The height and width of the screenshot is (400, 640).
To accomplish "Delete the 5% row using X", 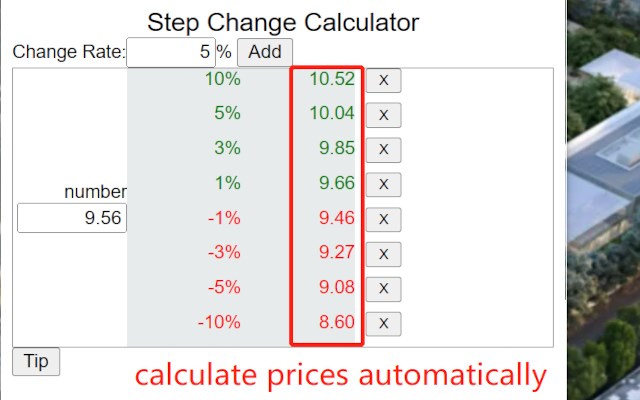I will click(x=383, y=115).
